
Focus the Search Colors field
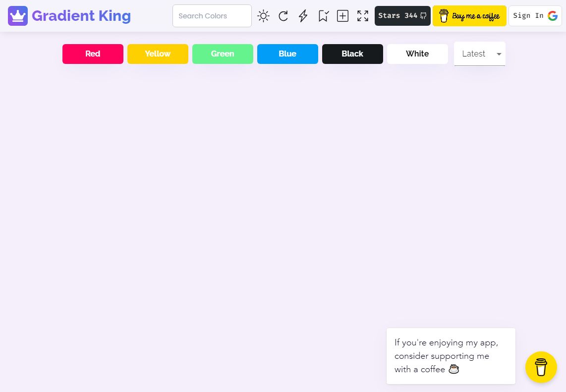(212, 16)
